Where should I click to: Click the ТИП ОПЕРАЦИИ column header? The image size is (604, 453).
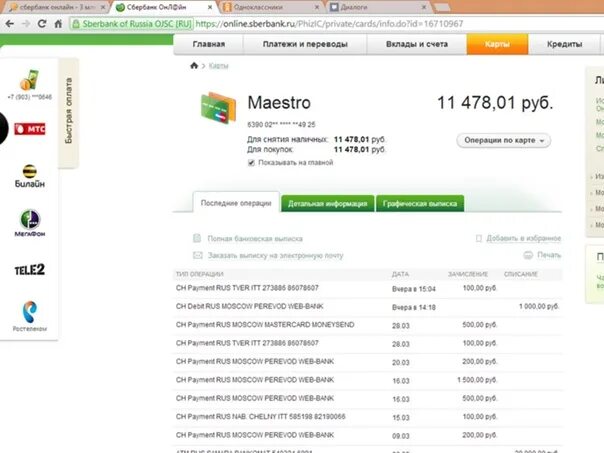click(x=200, y=274)
